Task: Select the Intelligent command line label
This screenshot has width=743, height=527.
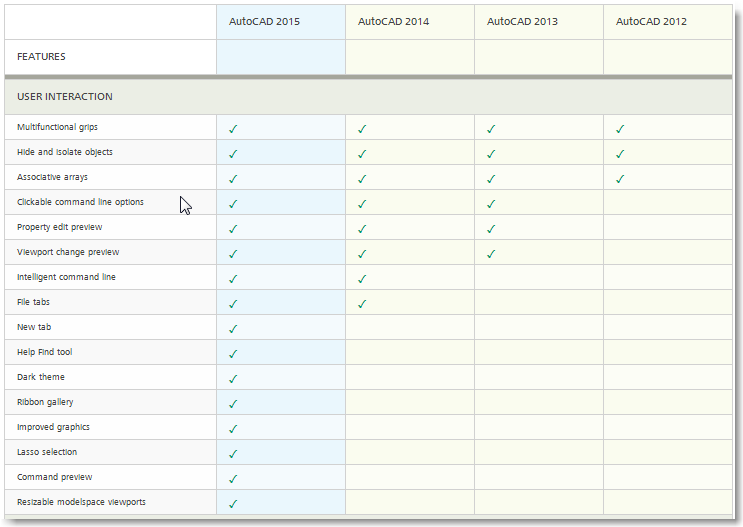Action: (66, 277)
